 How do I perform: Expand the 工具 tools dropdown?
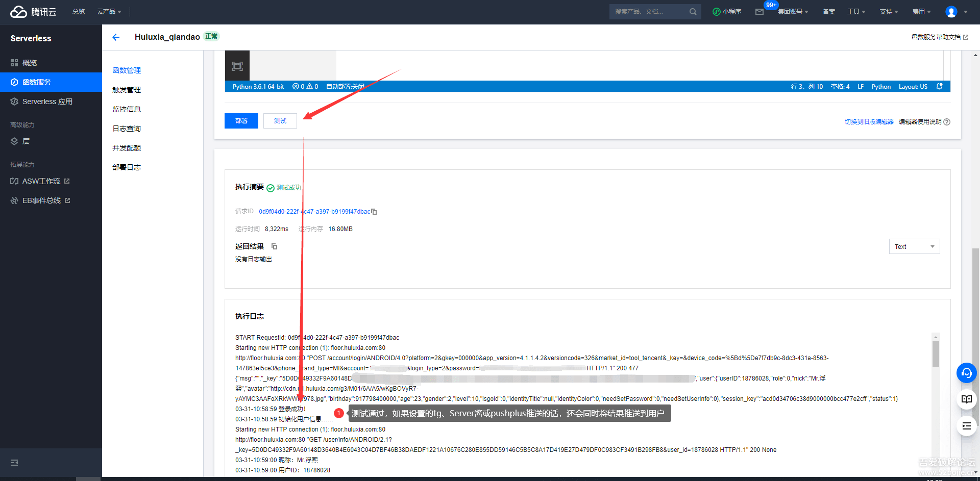click(x=856, y=12)
